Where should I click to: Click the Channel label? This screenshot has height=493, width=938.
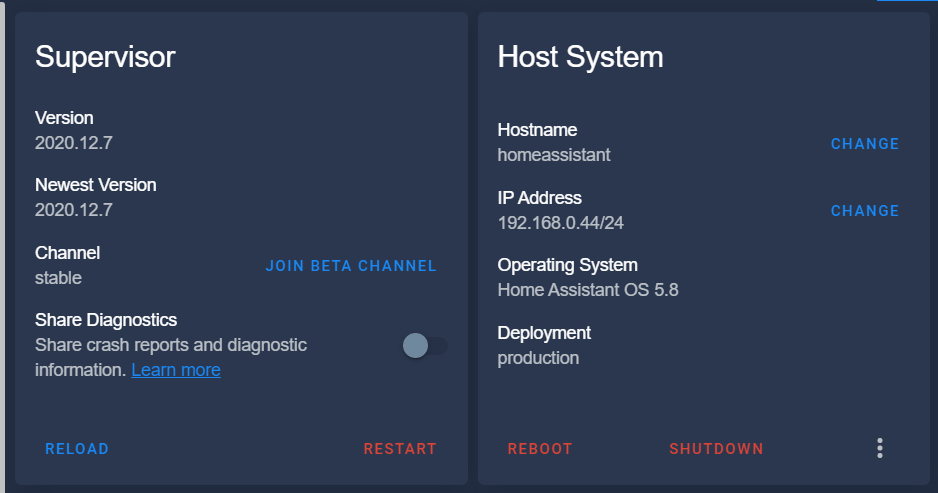click(x=67, y=252)
